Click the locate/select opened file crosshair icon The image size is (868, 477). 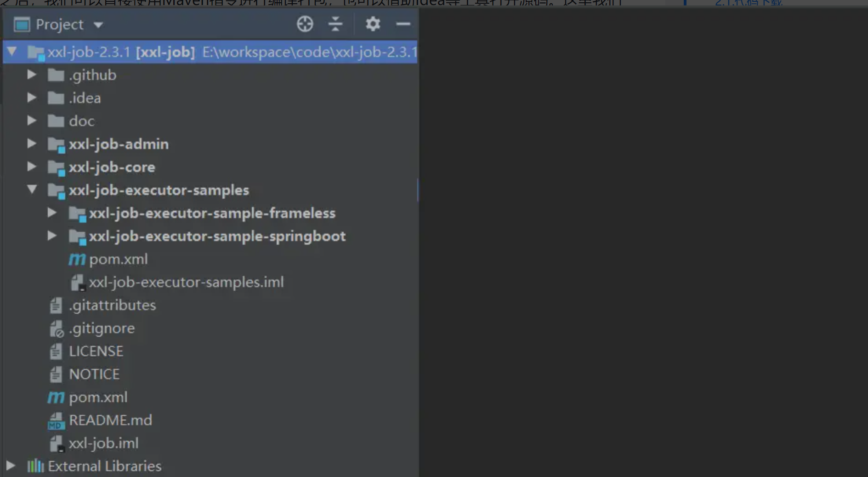coord(305,24)
